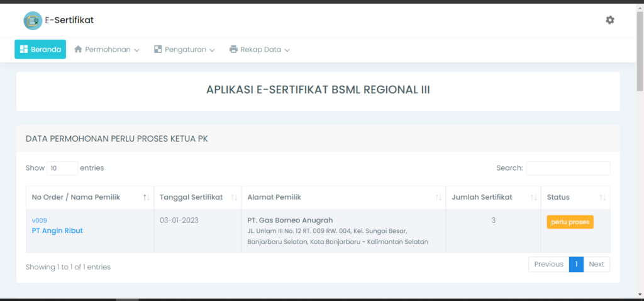The image size is (644, 301).
Task: Expand the Permohonan dropdown chevron
Action: 136,50
